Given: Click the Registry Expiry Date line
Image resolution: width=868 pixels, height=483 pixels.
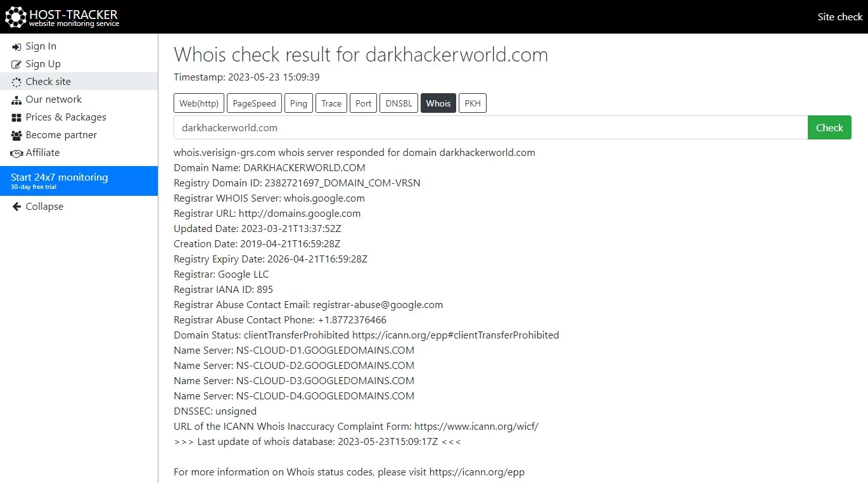Looking at the screenshot, I should [271, 259].
